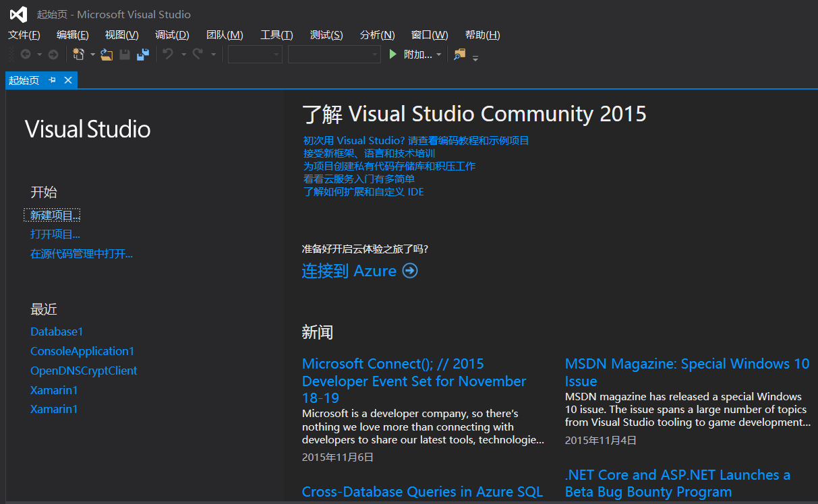Open news MSDN Magazine: Special Windows 10 Issue
818x504 pixels.
point(687,372)
